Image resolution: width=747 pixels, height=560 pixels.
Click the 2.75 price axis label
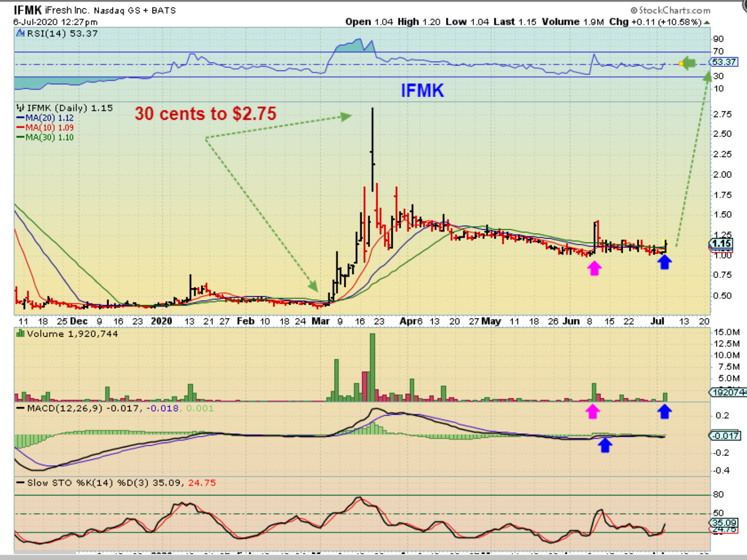(x=722, y=114)
